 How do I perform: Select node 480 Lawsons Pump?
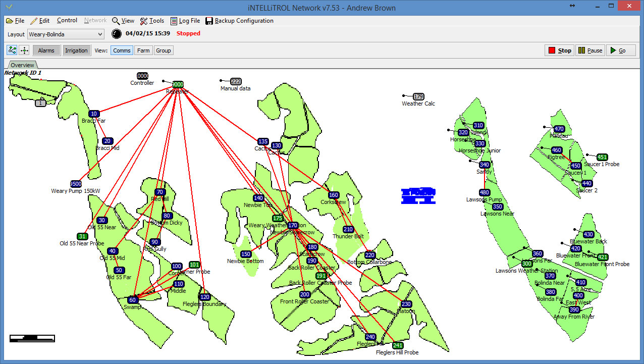(485, 192)
